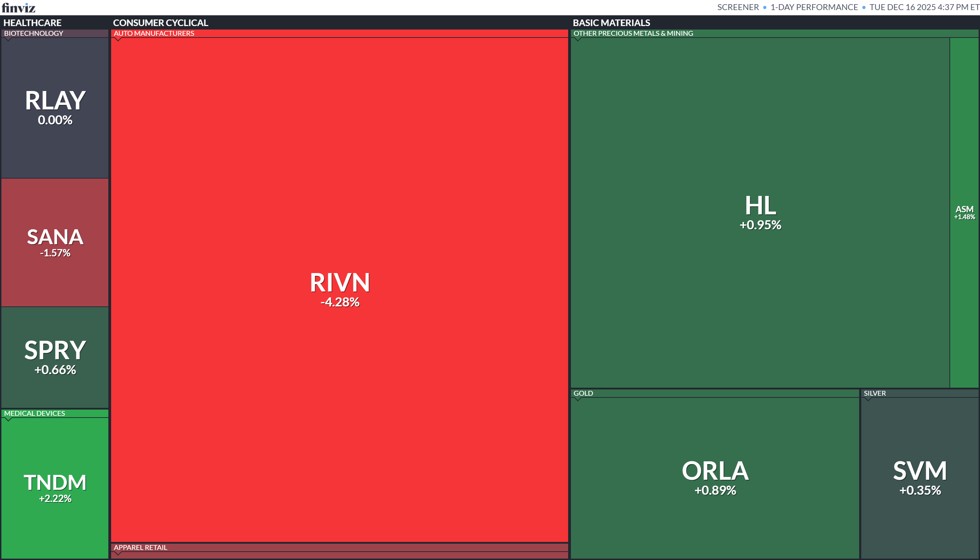980x560 pixels.
Task: Click the SANA stock tile
Action: click(55, 242)
